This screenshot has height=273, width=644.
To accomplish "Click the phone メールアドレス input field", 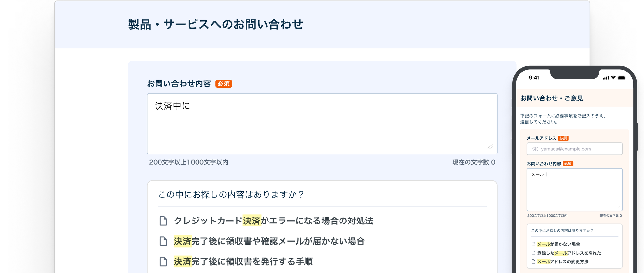I will coord(574,149).
